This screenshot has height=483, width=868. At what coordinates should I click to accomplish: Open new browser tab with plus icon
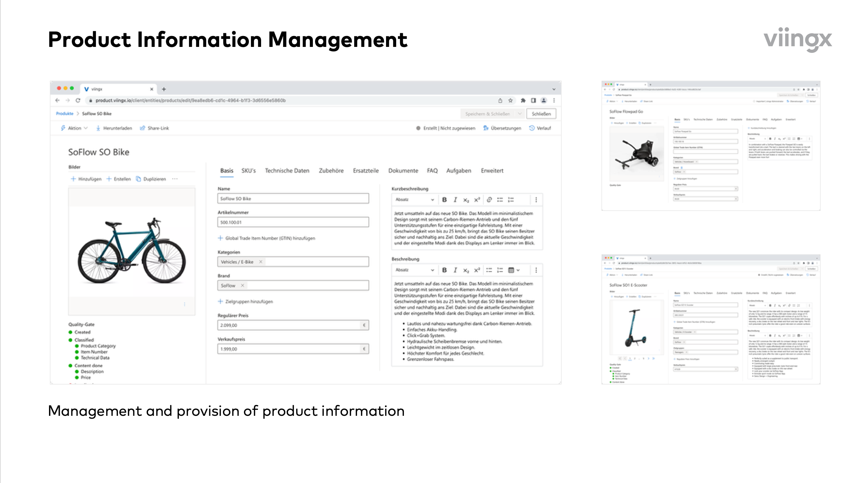click(x=163, y=89)
